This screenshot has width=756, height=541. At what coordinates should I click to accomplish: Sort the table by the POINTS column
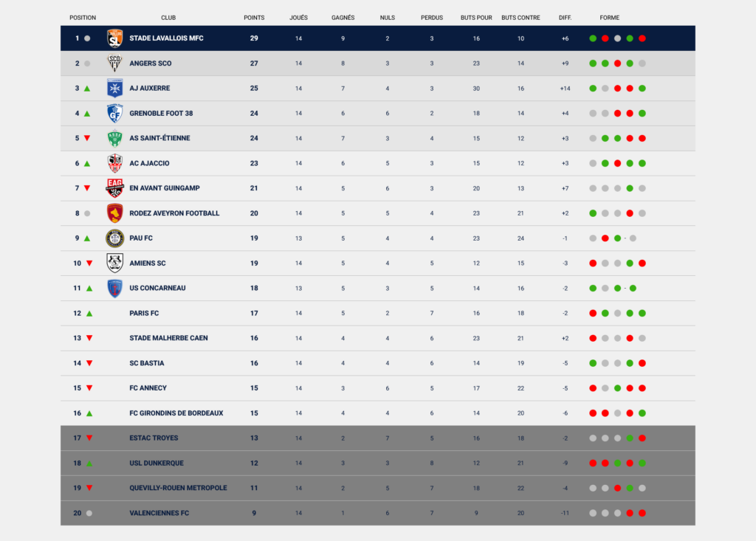coord(254,17)
